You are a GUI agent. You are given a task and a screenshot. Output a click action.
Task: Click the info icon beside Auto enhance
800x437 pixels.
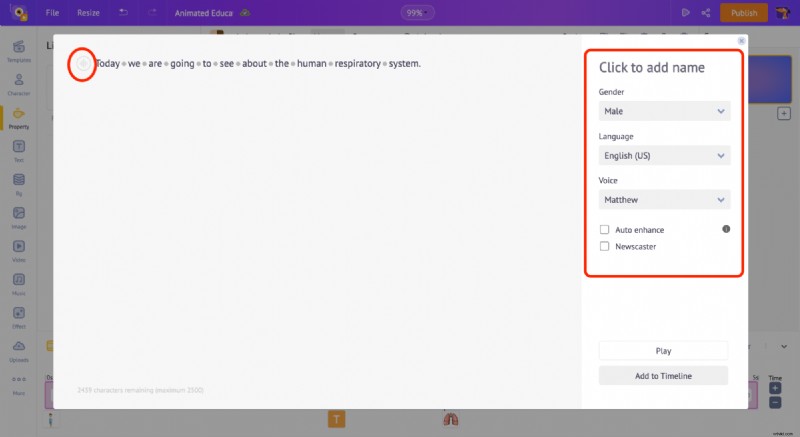[x=726, y=229]
